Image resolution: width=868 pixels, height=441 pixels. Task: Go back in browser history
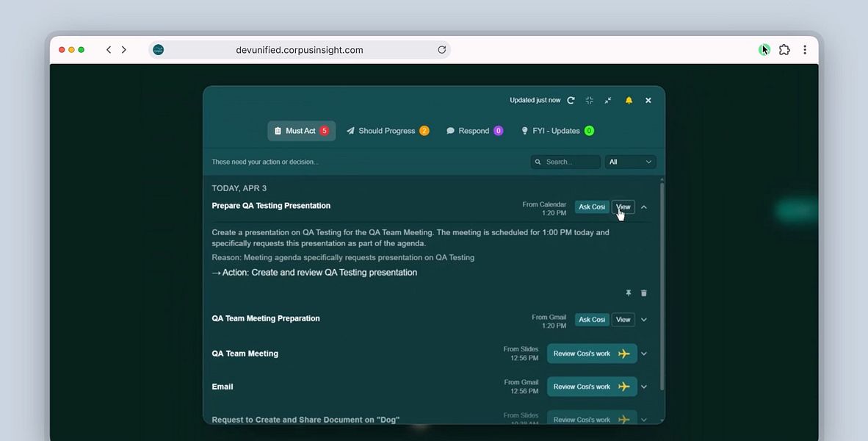(x=109, y=50)
